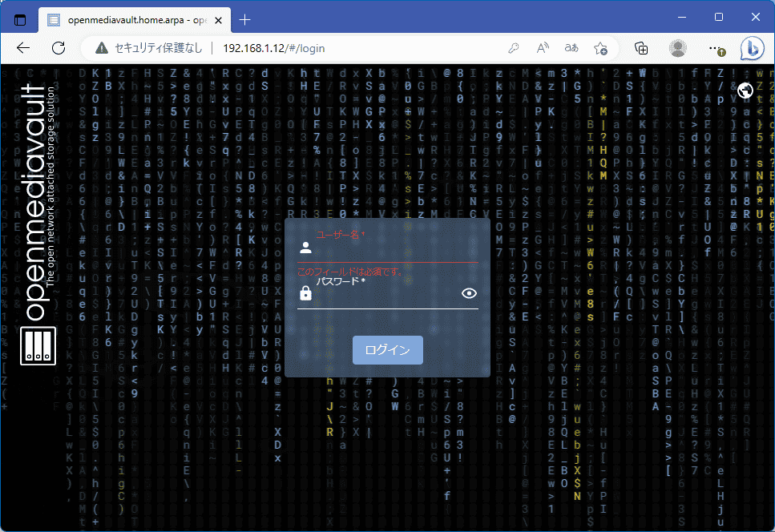Open the Collections icon
This screenshot has width=775, height=532.
[641, 48]
